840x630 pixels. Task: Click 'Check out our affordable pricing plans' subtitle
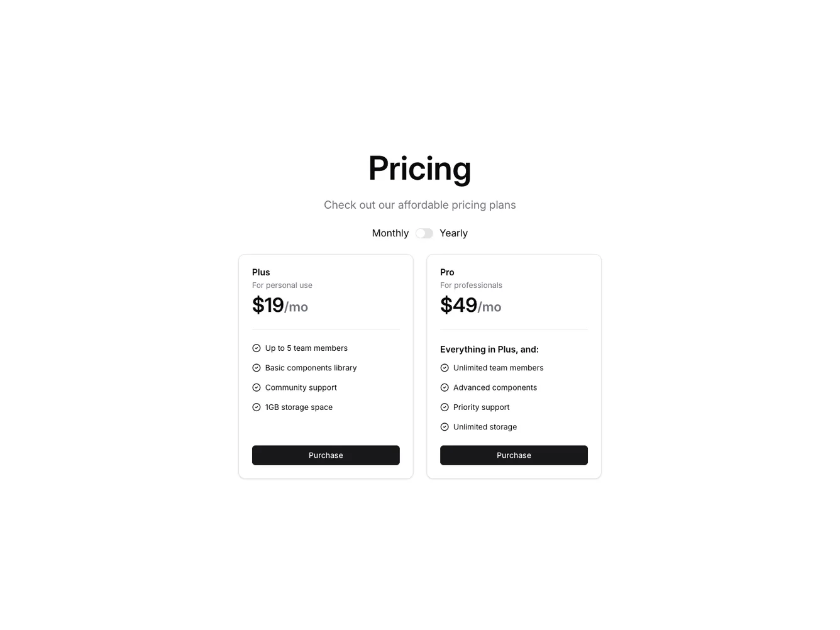click(419, 204)
